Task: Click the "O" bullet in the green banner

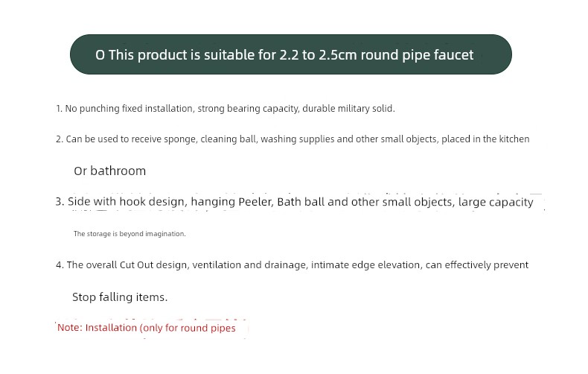Action: pyautogui.click(x=100, y=55)
